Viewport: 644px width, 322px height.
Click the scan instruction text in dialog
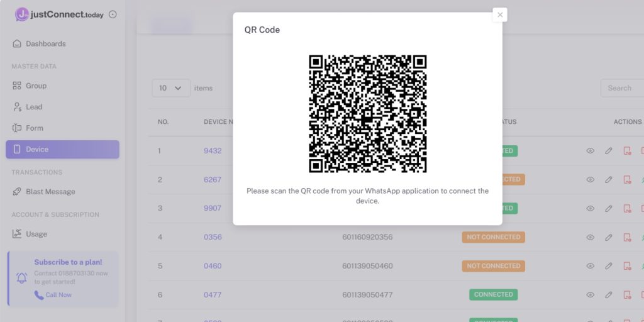click(367, 196)
